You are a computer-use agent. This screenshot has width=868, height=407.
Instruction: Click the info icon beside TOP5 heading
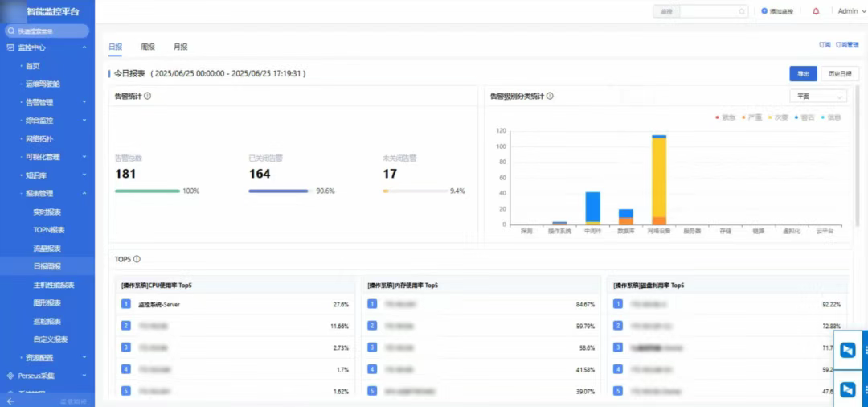[x=137, y=259]
